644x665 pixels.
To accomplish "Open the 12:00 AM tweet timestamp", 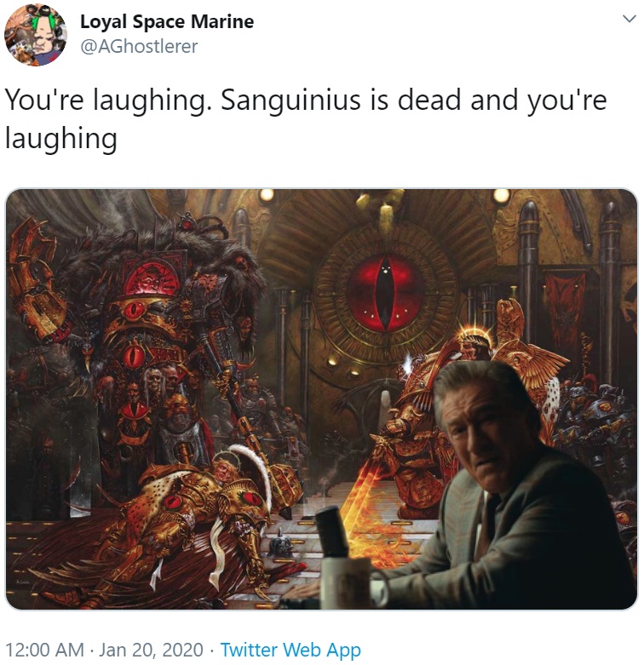I will pyautogui.click(x=45, y=650).
